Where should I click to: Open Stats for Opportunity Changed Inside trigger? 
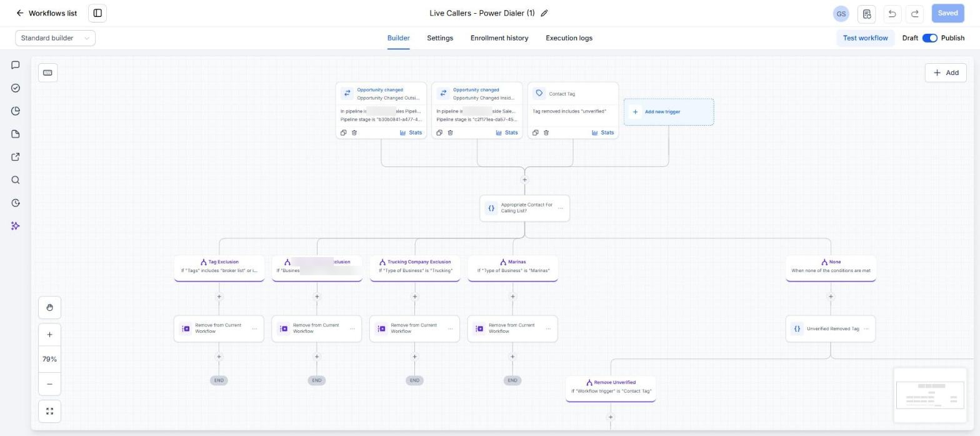(x=507, y=133)
